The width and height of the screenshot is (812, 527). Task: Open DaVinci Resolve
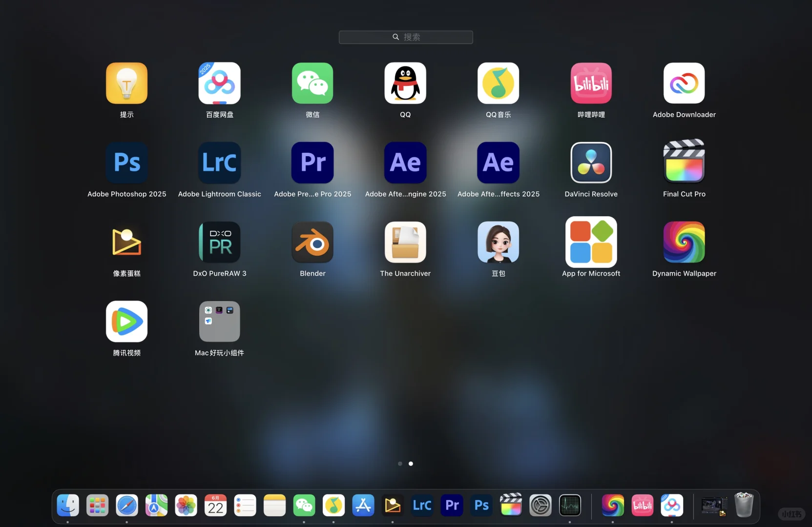(591, 162)
